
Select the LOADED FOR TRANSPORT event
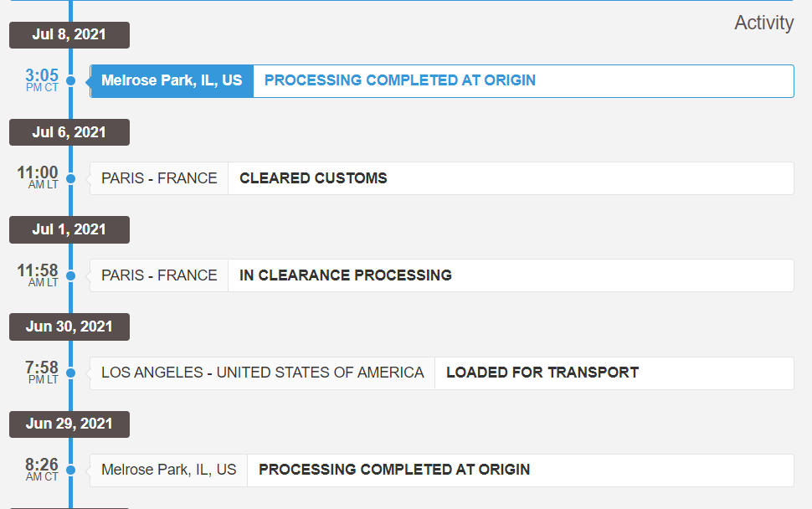(542, 373)
